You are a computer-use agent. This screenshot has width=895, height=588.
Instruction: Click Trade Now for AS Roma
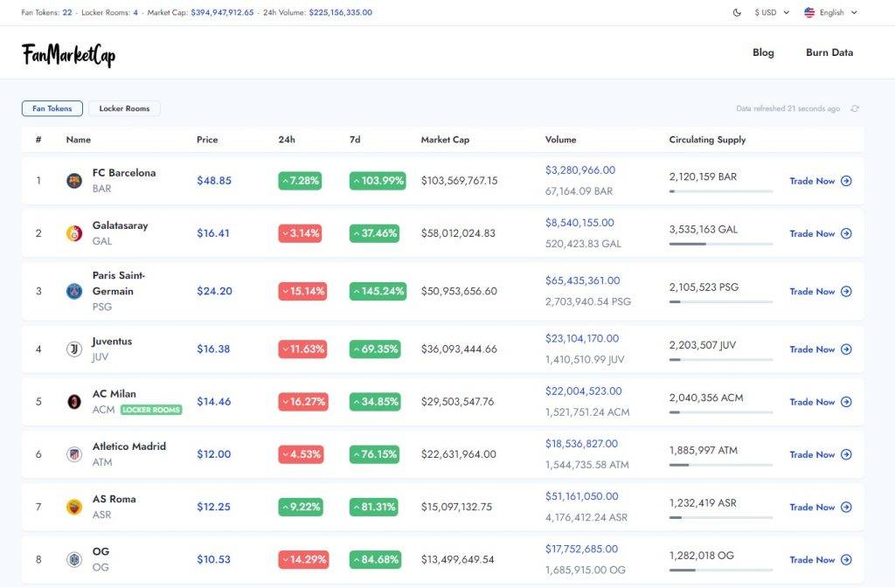(821, 507)
